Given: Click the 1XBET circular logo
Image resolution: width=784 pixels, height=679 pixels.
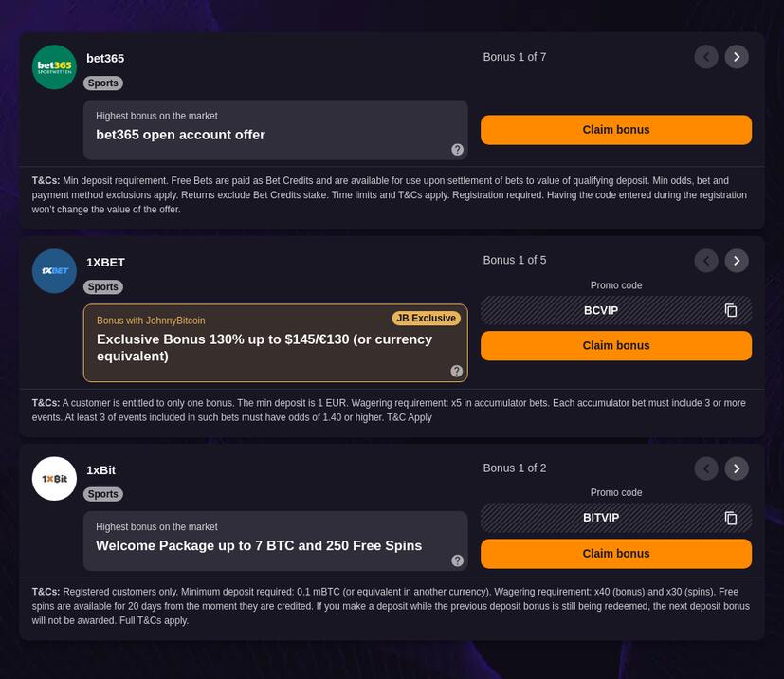Looking at the screenshot, I should [x=54, y=270].
